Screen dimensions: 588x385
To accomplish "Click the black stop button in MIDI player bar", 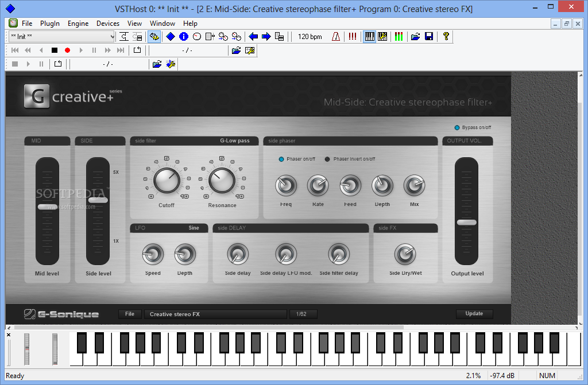I will coord(55,50).
